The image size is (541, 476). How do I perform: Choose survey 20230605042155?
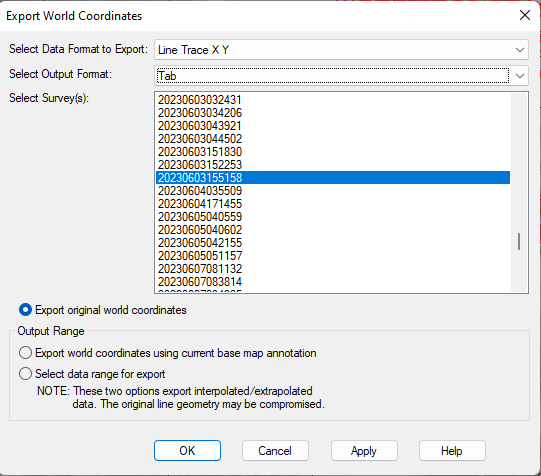click(333, 242)
